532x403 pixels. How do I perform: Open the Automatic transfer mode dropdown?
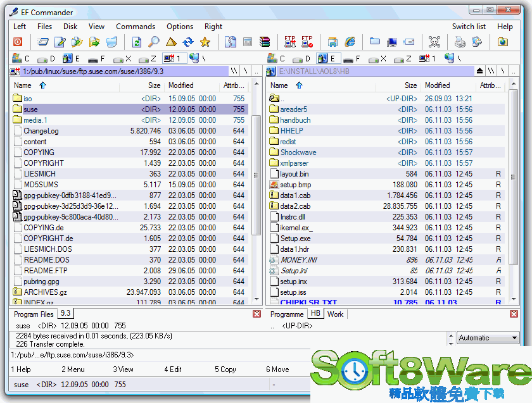point(488,338)
